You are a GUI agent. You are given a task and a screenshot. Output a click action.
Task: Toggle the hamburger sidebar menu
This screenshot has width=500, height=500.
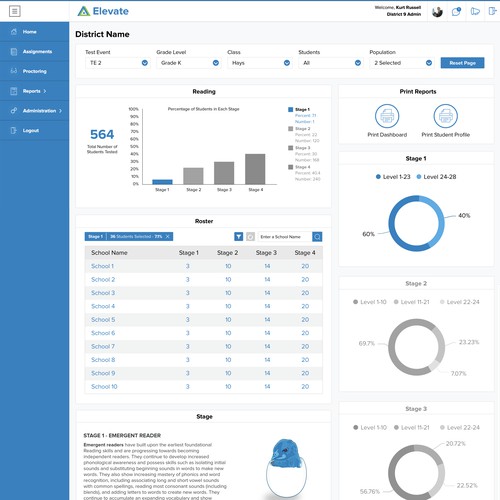[14, 11]
